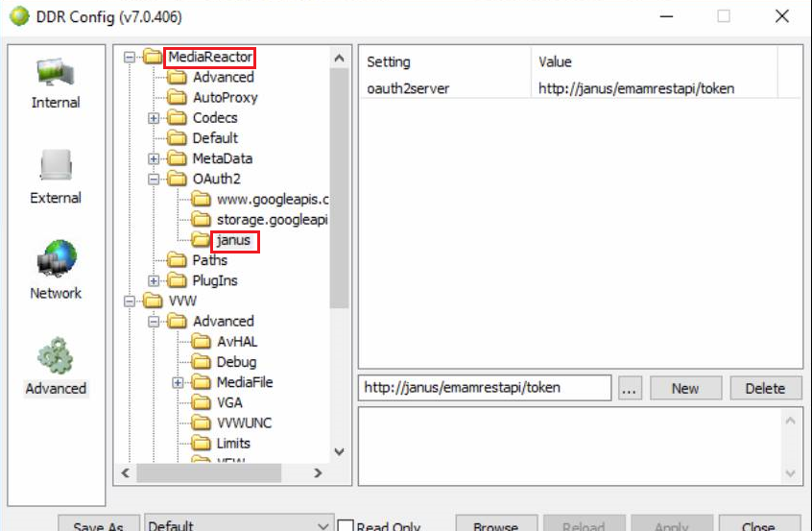The image size is (812, 531).
Task: Click the oauth2server token value input field
Action: [485, 388]
